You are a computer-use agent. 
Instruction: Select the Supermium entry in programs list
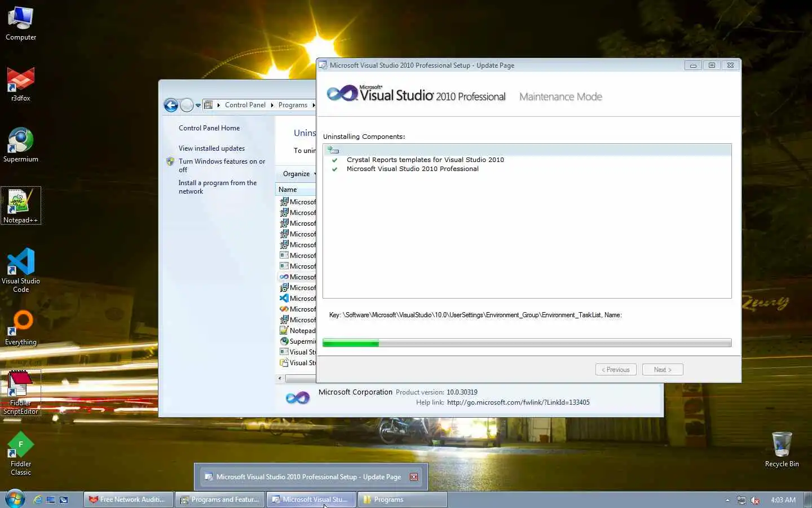(x=298, y=341)
